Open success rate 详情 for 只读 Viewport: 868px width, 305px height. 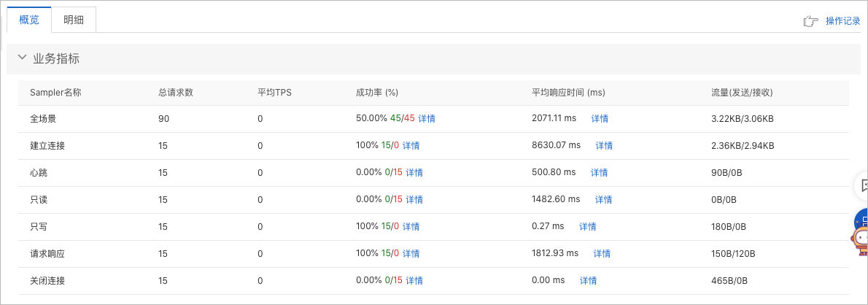[414, 199]
